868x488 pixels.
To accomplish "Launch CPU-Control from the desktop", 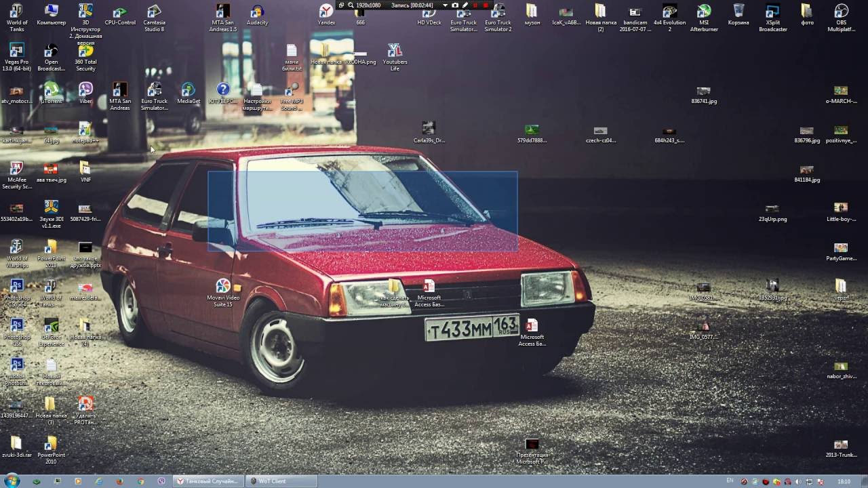I will (x=120, y=15).
